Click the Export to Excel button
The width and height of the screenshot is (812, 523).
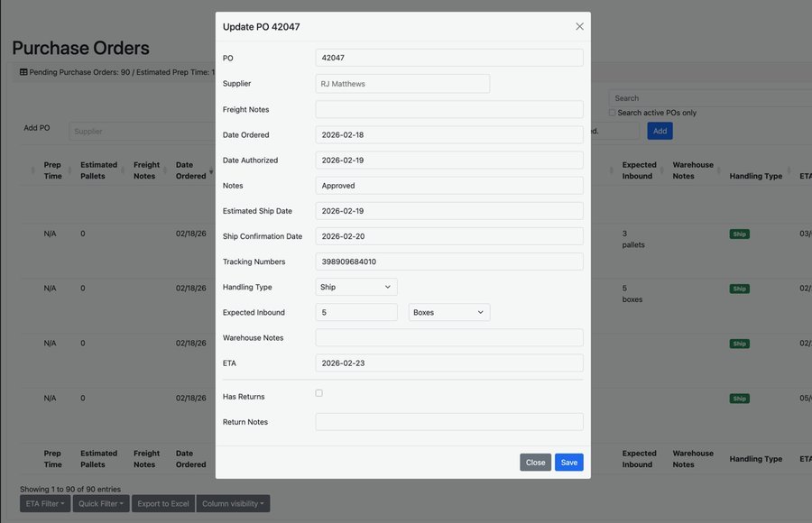162,502
